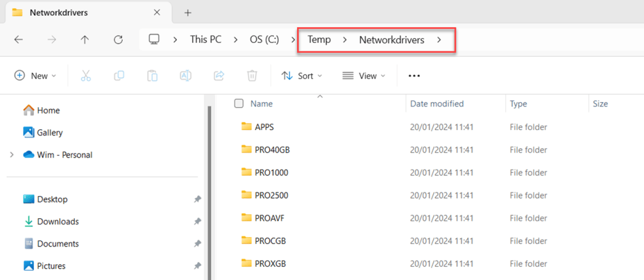
Task: Open a new tab with plus button
Action: coord(188,13)
